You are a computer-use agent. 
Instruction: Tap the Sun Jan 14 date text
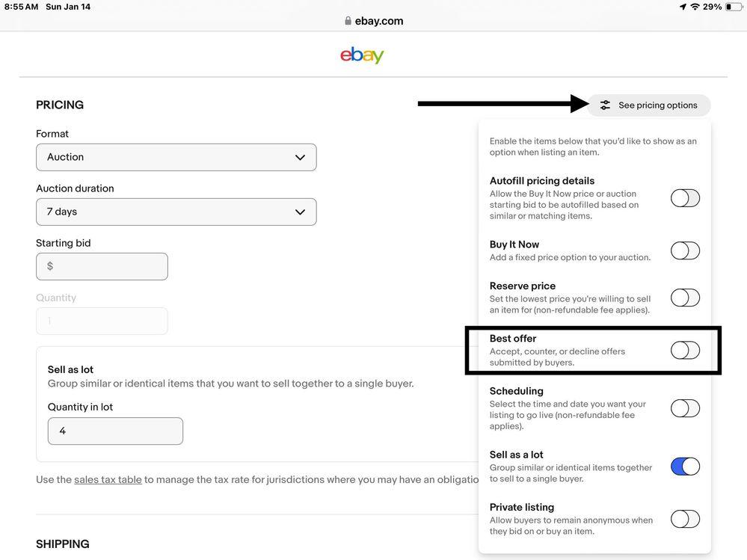(68, 7)
